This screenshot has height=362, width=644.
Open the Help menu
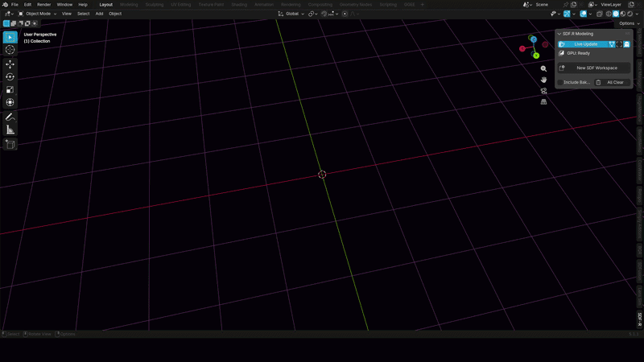[x=83, y=5]
